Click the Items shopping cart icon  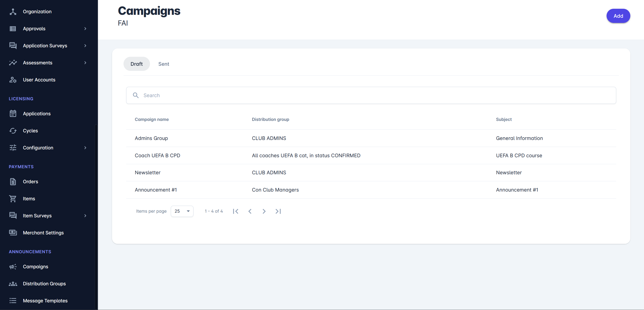pos(13,199)
